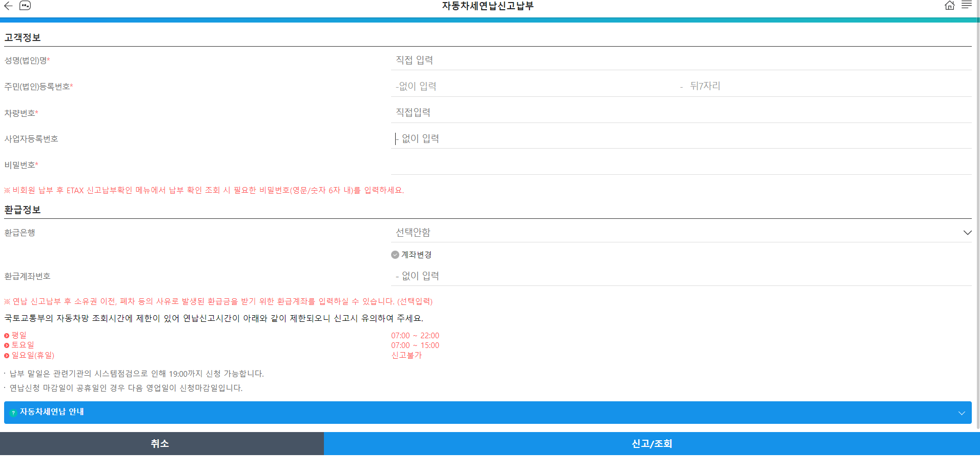
Task: Click the 사업자등록번호 label
Action: [x=31, y=139]
